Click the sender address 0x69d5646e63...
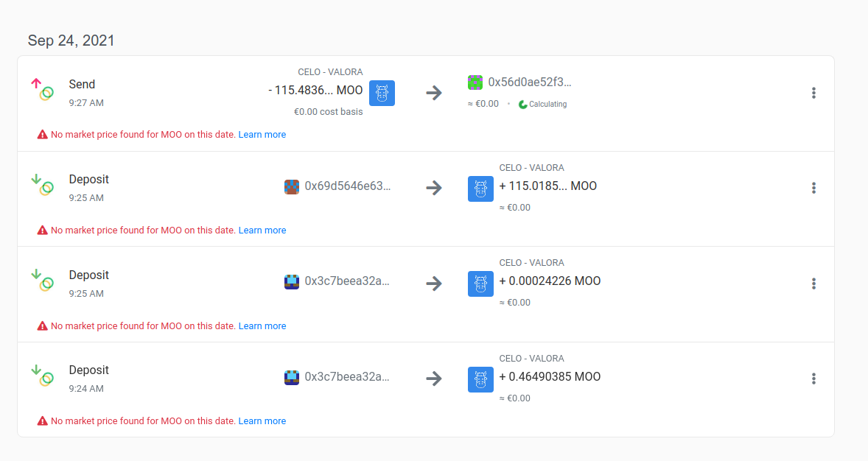The image size is (868, 461). [348, 186]
